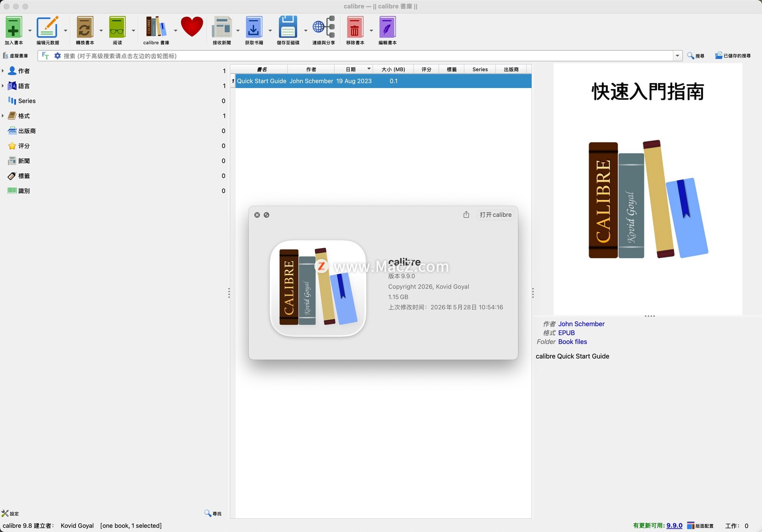Expand the 作者 authors tree node

point(3,71)
